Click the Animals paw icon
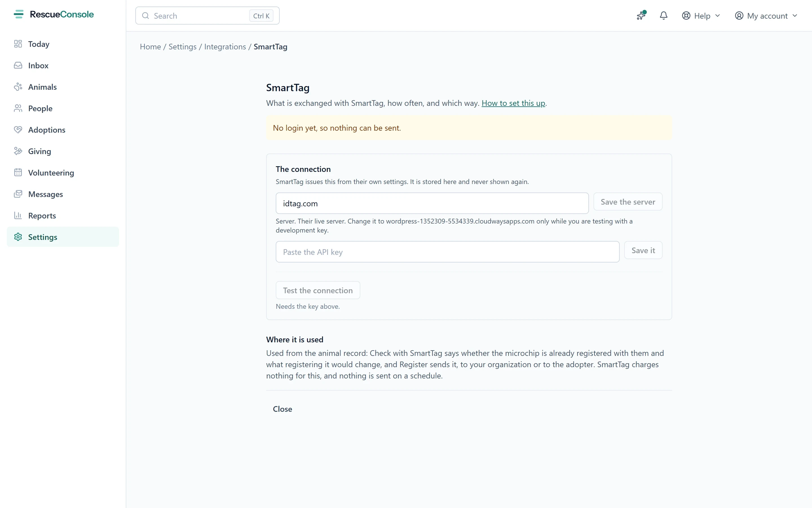The image size is (812, 508). pyautogui.click(x=18, y=87)
